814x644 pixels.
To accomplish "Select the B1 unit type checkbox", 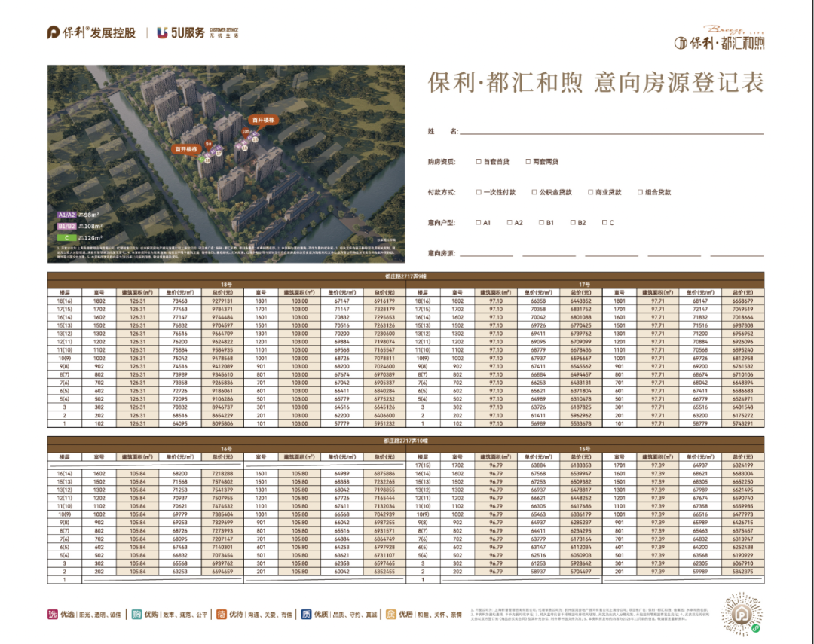I will coord(541,223).
